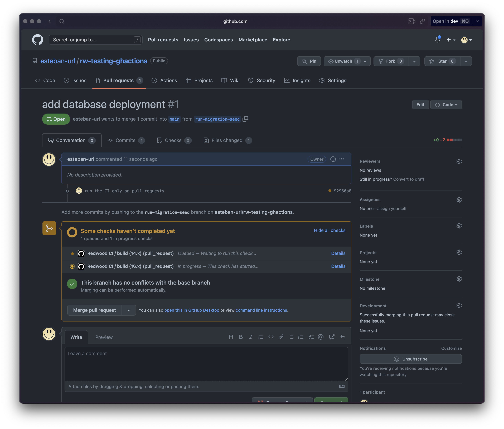
Task: Insert heading with the H toolbar icon
Action: click(231, 337)
